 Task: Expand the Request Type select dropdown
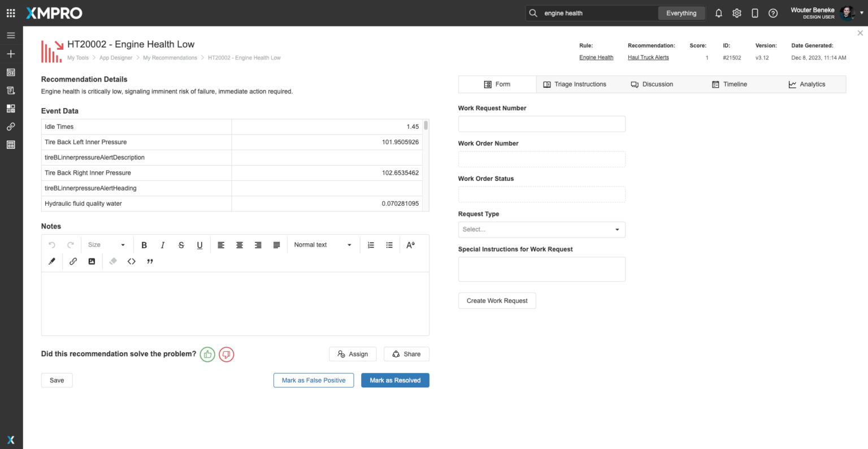(541, 230)
